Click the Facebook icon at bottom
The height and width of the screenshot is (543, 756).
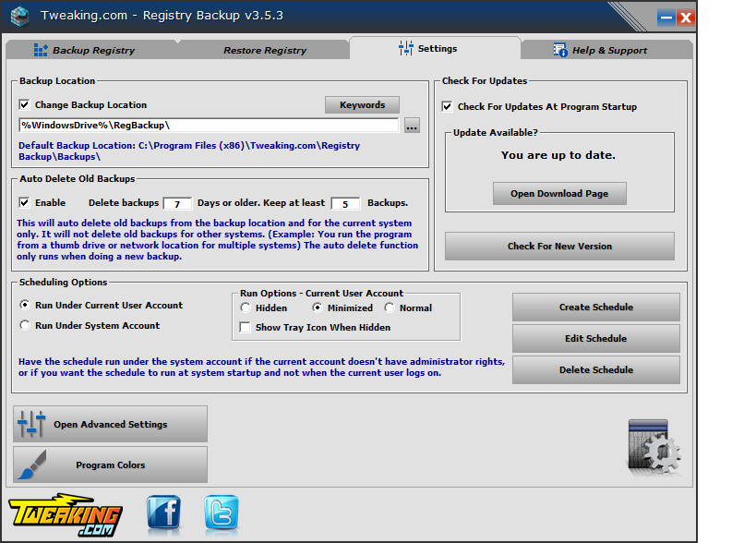tap(163, 513)
